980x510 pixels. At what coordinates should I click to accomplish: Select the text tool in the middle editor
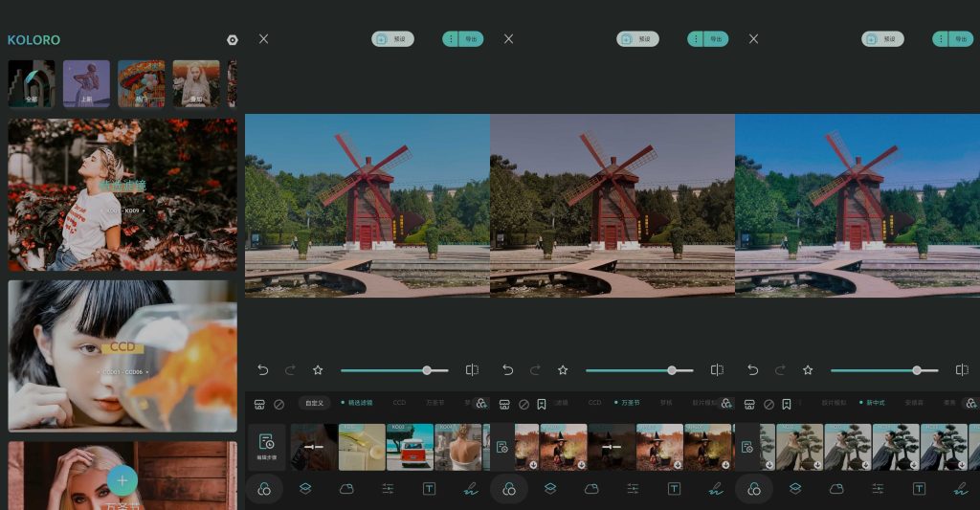click(x=674, y=489)
